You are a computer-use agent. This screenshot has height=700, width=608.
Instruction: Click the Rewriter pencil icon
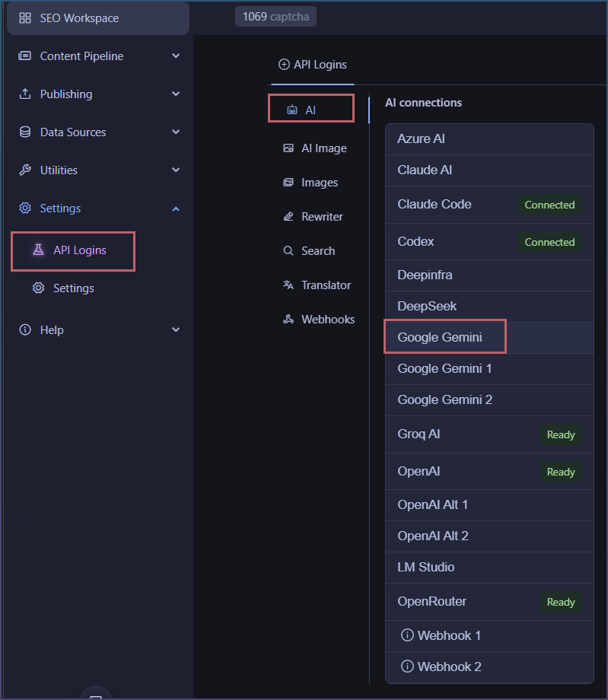click(x=288, y=217)
